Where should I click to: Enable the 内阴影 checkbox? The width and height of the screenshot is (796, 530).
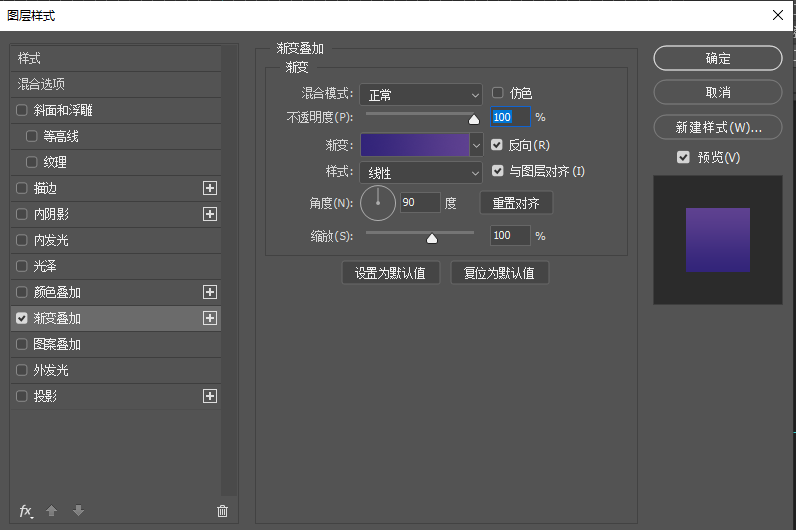(x=22, y=214)
